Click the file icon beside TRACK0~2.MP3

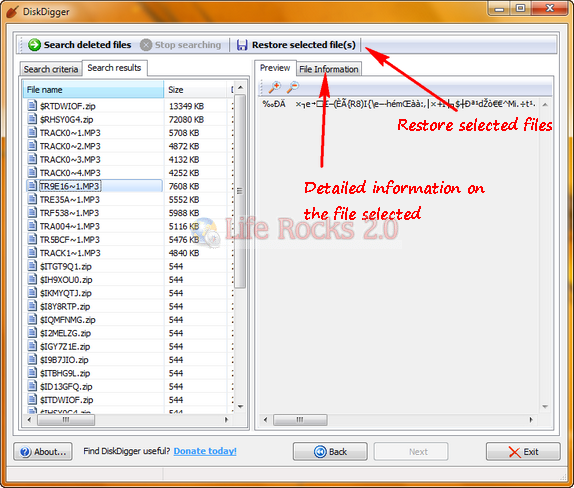(x=32, y=146)
